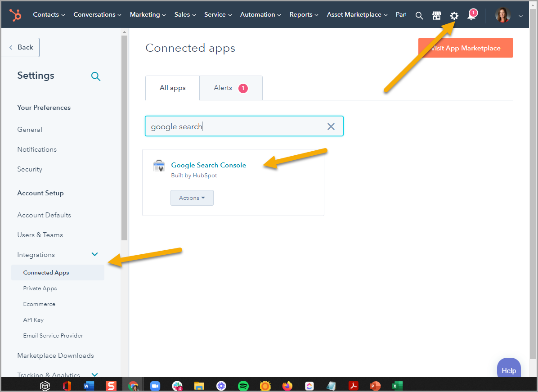The width and height of the screenshot is (538, 392).
Task: Select Ecommerce in sidebar
Action: [x=39, y=304]
